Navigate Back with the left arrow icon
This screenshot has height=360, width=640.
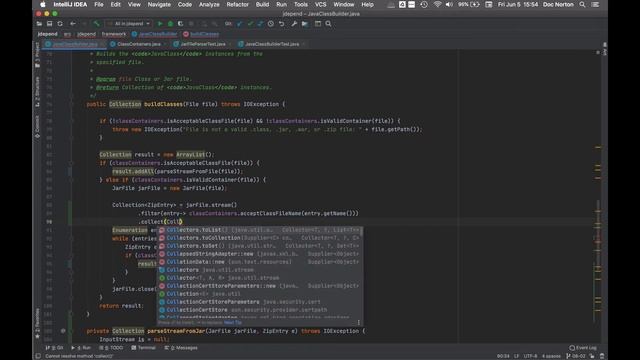point(73,24)
